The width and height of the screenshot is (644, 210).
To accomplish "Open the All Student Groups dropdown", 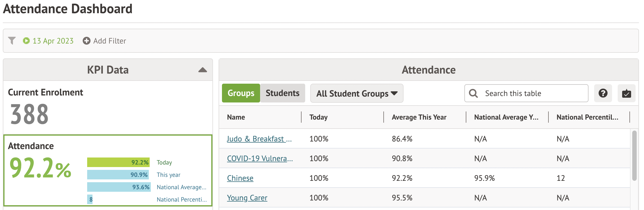I will coord(356,93).
